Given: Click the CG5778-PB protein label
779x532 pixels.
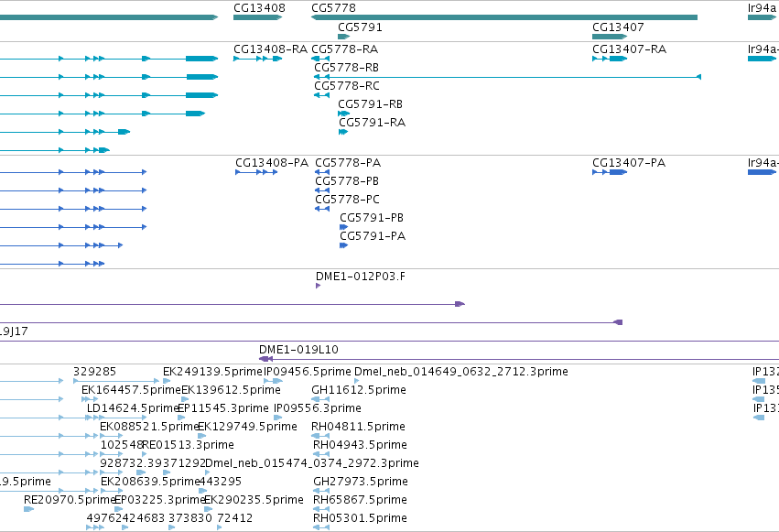Looking at the screenshot, I should coord(347,181).
